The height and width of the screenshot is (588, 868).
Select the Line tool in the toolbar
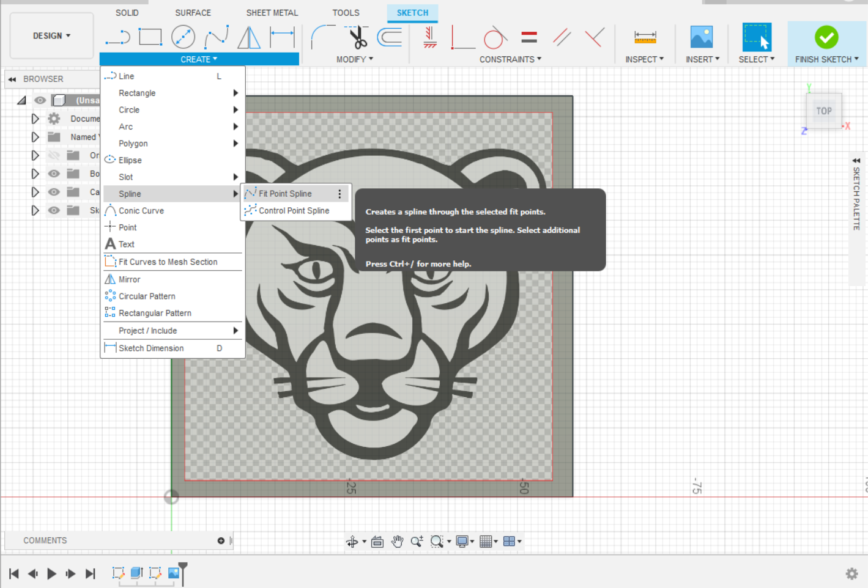(x=117, y=37)
